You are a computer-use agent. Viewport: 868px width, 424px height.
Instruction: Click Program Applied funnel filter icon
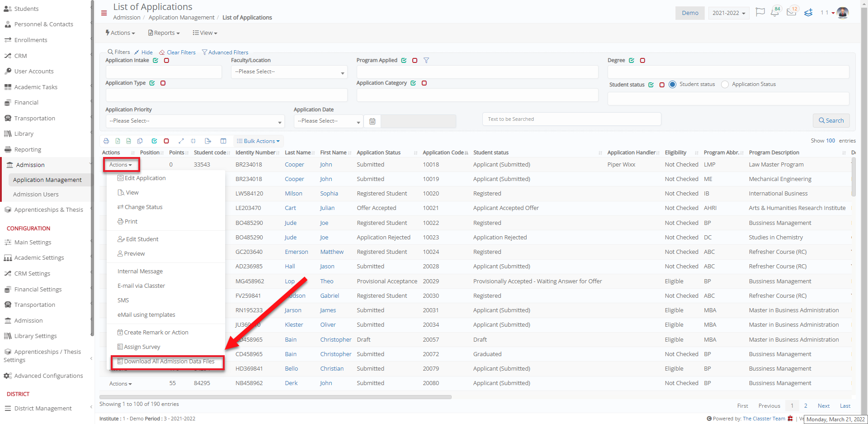click(426, 60)
